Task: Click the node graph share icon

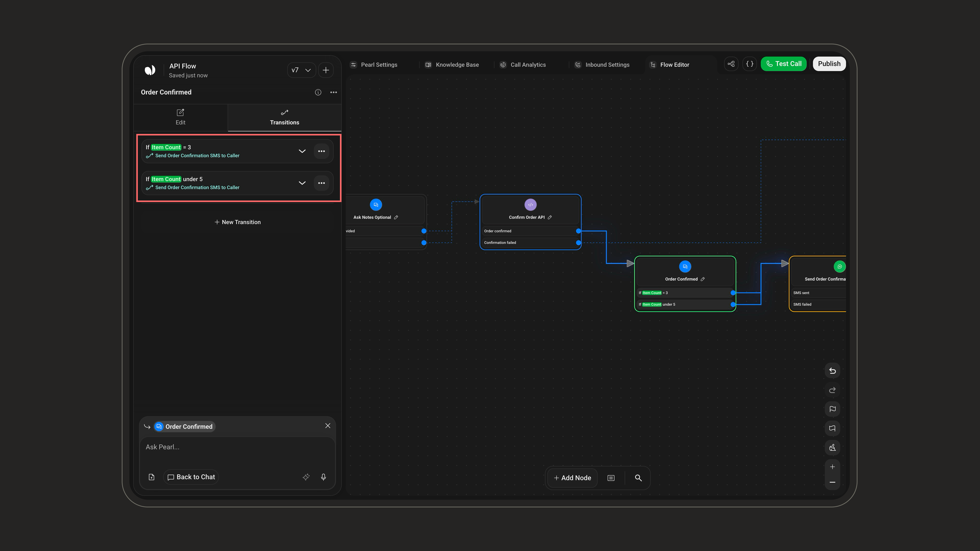Action: [x=731, y=64]
